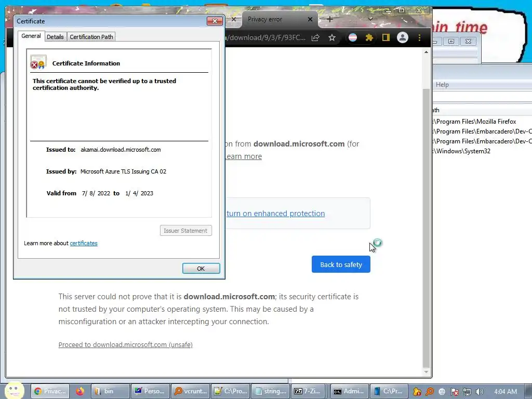Share this page using the share icon
The width and height of the screenshot is (532, 399).
(x=315, y=37)
